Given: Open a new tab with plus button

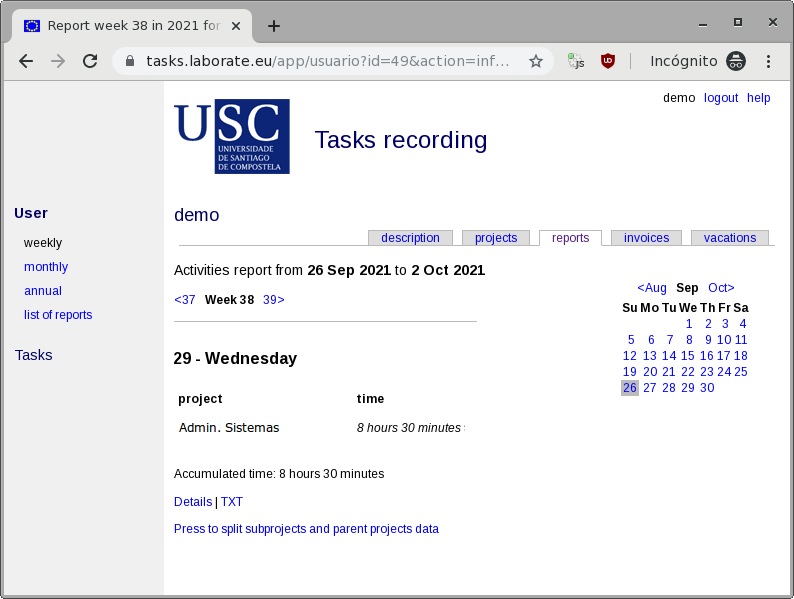Looking at the screenshot, I should [x=274, y=26].
